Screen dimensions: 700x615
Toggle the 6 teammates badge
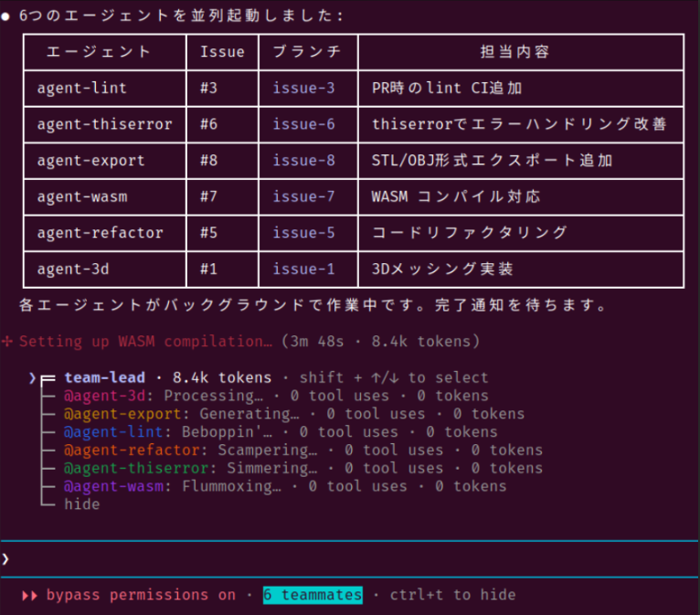tap(313, 595)
